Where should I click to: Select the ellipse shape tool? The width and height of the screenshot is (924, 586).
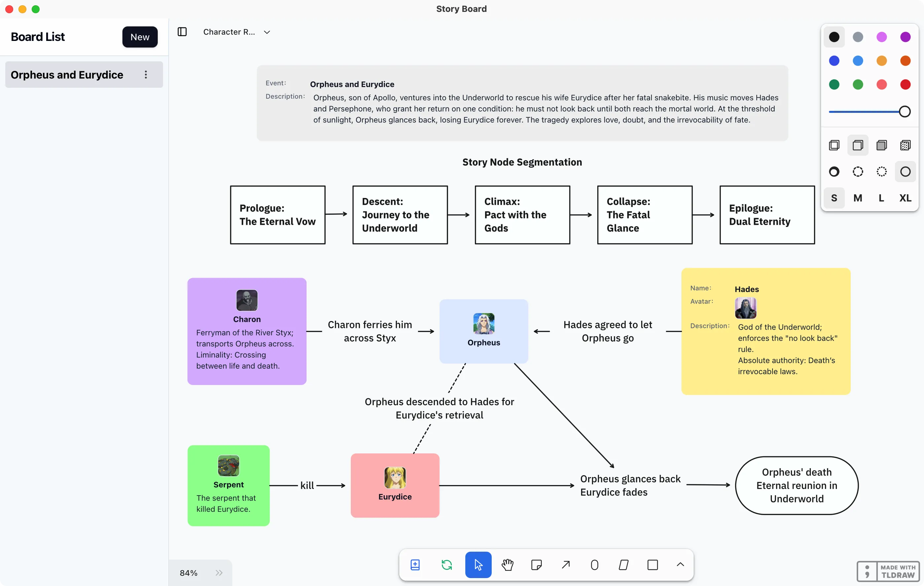(594, 565)
